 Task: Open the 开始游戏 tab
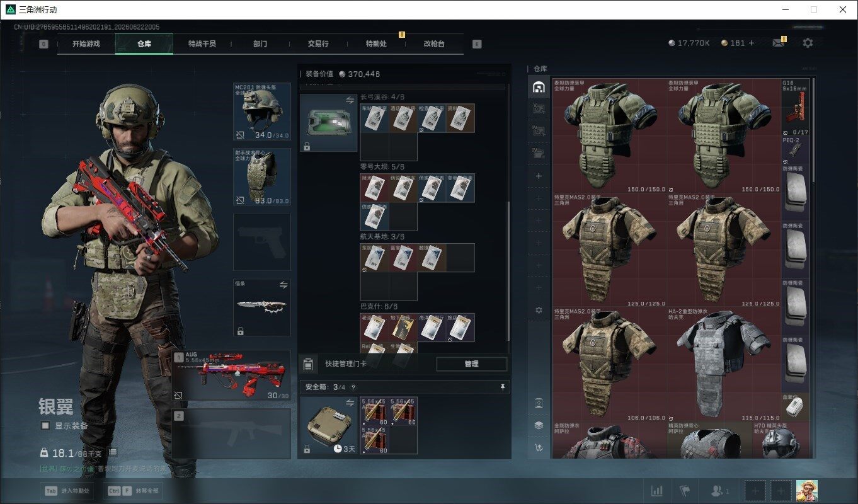(86, 44)
